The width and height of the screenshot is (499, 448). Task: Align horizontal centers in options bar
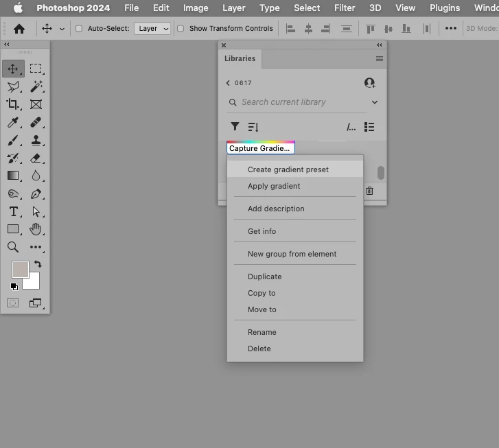tap(308, 29)
